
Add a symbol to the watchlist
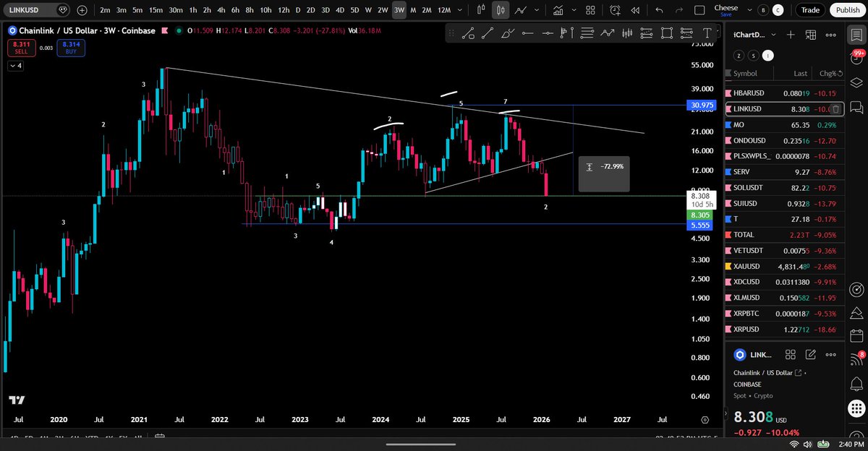791,35
